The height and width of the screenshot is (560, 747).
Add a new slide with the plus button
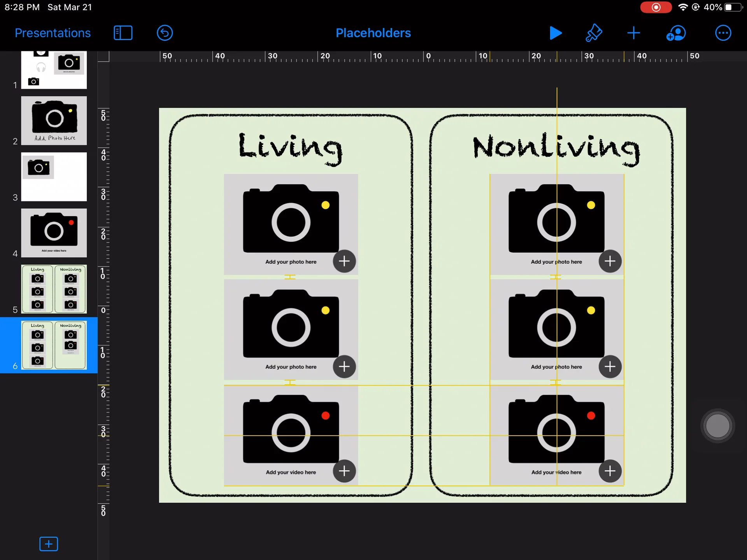click(48, 544)
